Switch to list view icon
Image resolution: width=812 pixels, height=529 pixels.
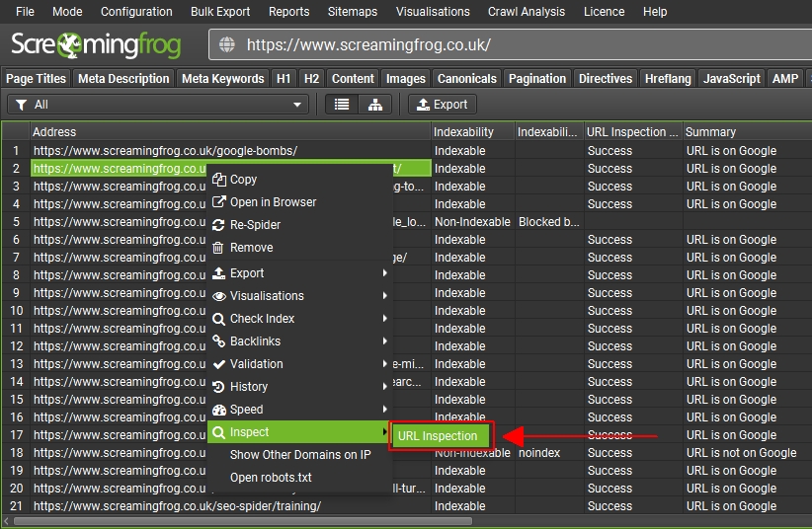point(341,105)
